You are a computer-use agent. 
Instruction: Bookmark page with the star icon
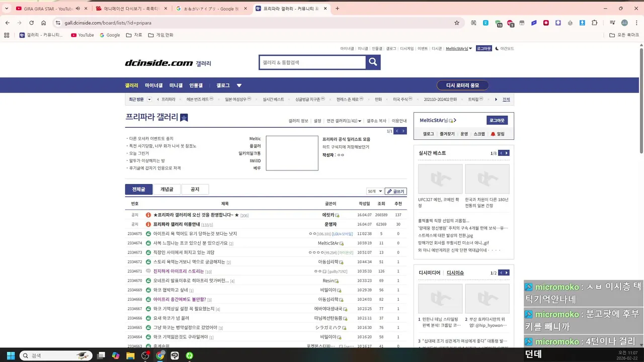tap(457, 23)
